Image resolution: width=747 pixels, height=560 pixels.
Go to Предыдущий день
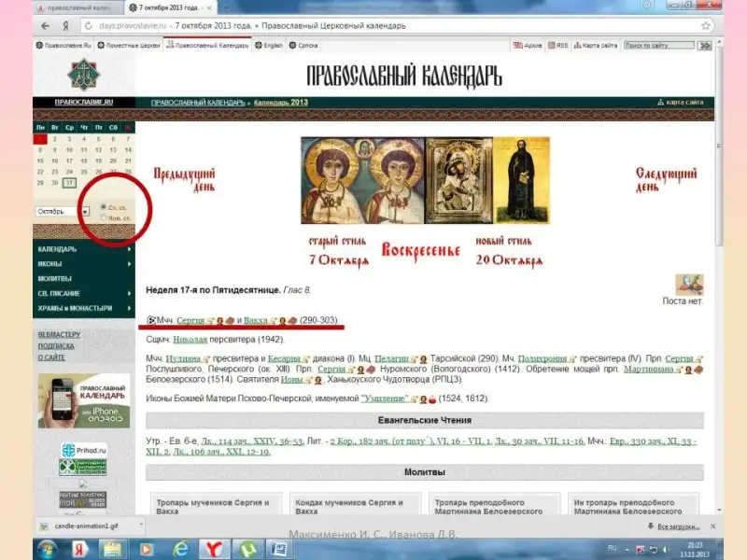point(184,179)
